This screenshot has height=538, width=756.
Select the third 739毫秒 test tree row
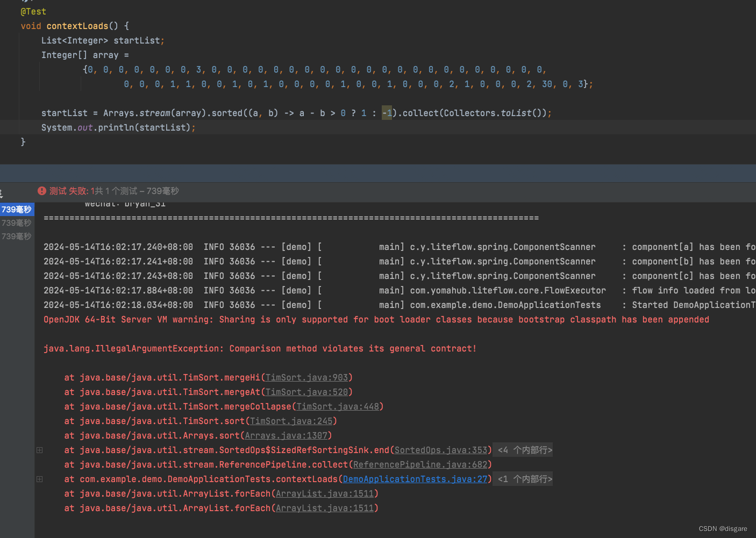click(17, 236)
